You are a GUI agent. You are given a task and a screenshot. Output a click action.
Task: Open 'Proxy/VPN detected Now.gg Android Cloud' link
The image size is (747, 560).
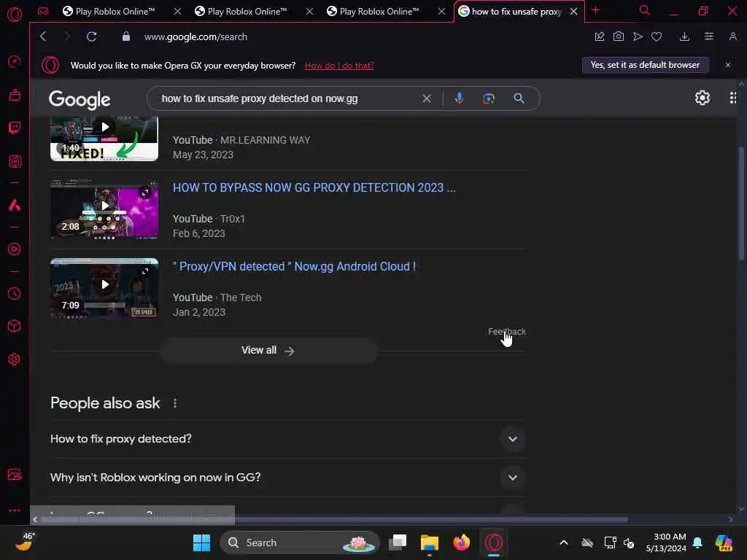point(294,266)
